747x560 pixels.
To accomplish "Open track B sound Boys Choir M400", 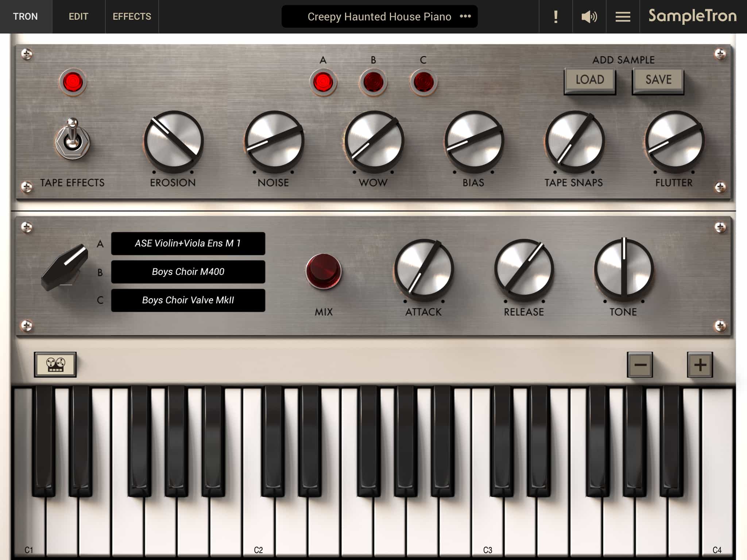I will (x=188, y=272).
